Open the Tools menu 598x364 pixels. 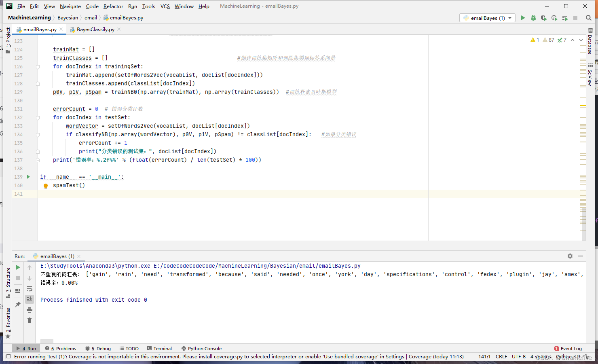tap(148, 6)
